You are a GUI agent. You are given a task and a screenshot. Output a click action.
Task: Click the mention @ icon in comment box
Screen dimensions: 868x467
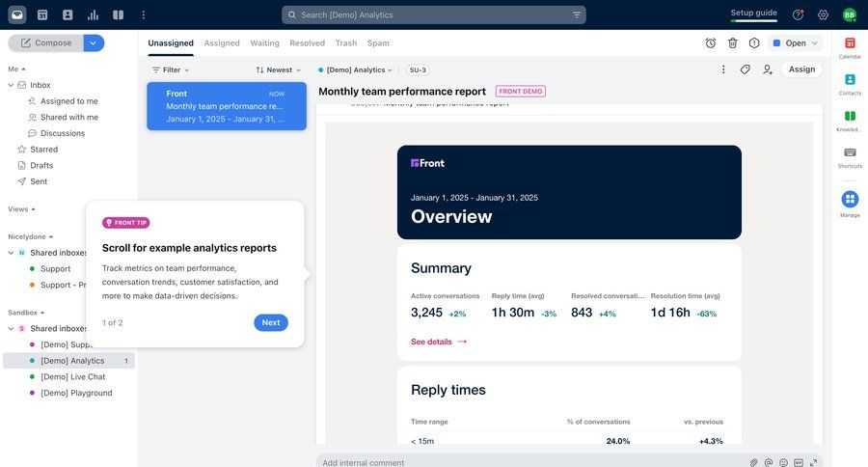pos(769,462)
